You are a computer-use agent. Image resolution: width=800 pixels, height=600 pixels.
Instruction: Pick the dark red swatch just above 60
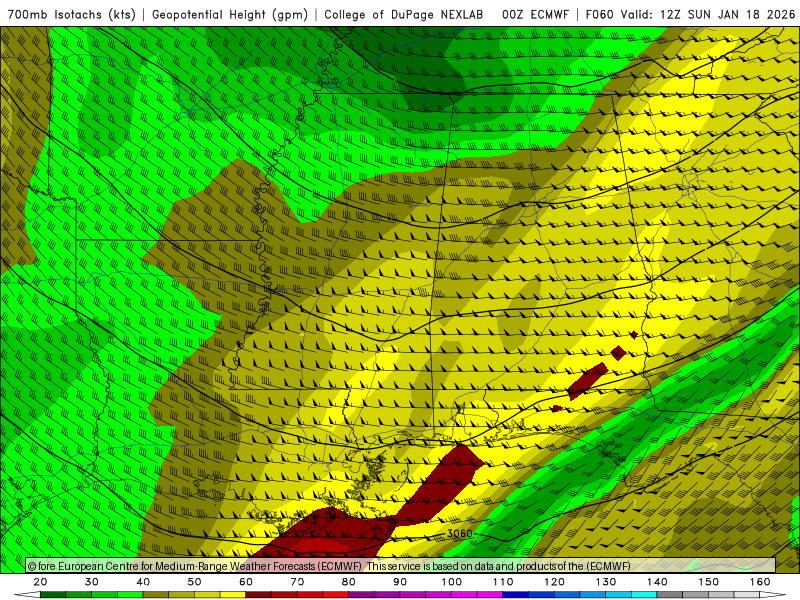(259, 595)
